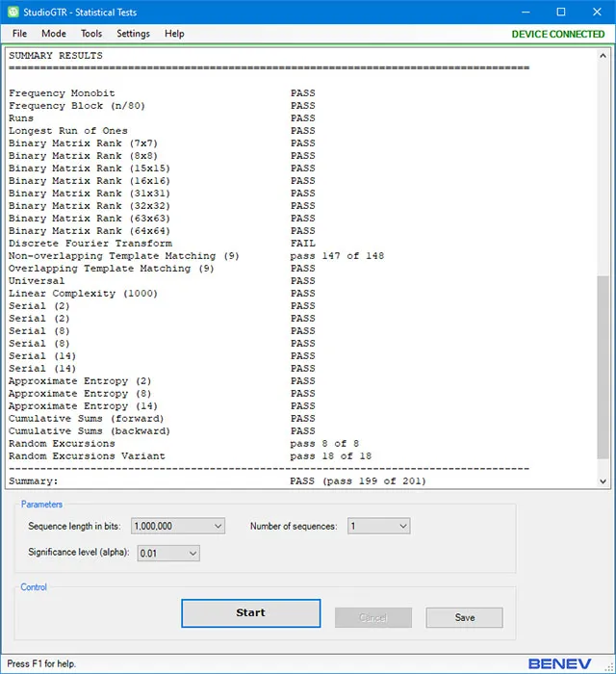Viewport: 616px width, 674px height.
Task: Click the disabled Cancel button
Action: tap(373, 618)
